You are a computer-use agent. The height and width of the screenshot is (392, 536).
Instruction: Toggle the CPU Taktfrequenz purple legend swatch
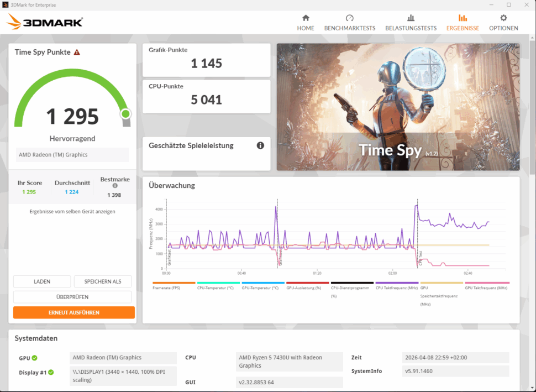(397, 283)
